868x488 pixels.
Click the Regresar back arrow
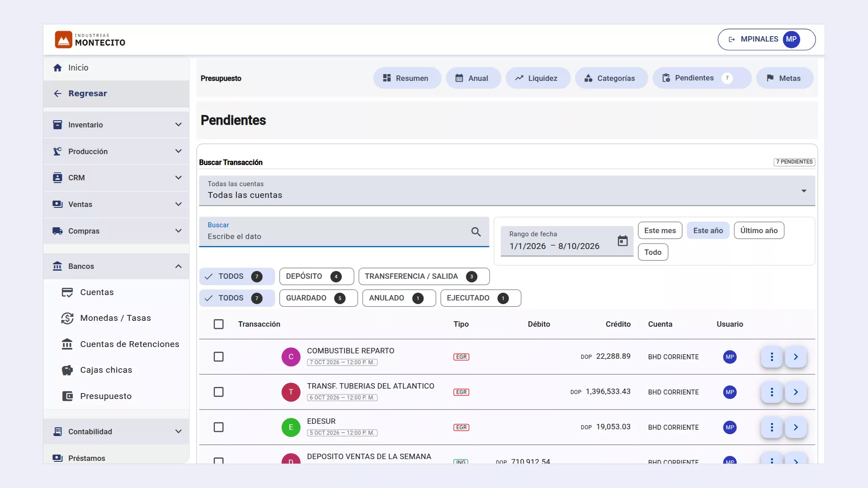57,94
